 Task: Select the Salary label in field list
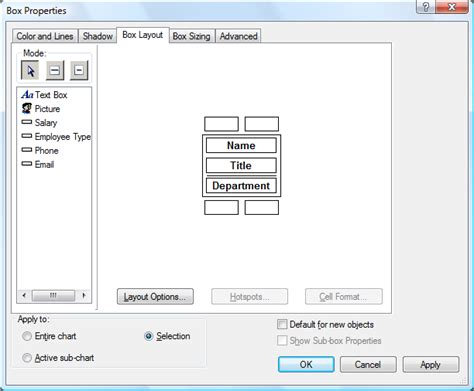pos(46,123)
